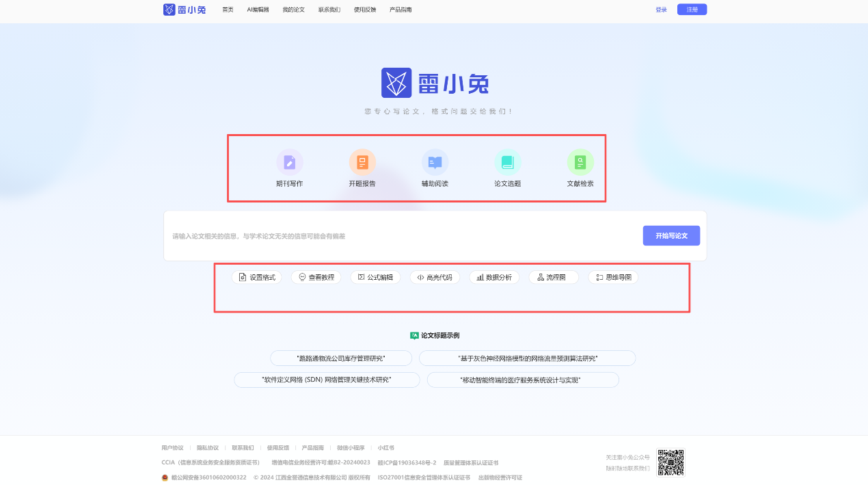Select the 数据分析 chip

(495, 277)
